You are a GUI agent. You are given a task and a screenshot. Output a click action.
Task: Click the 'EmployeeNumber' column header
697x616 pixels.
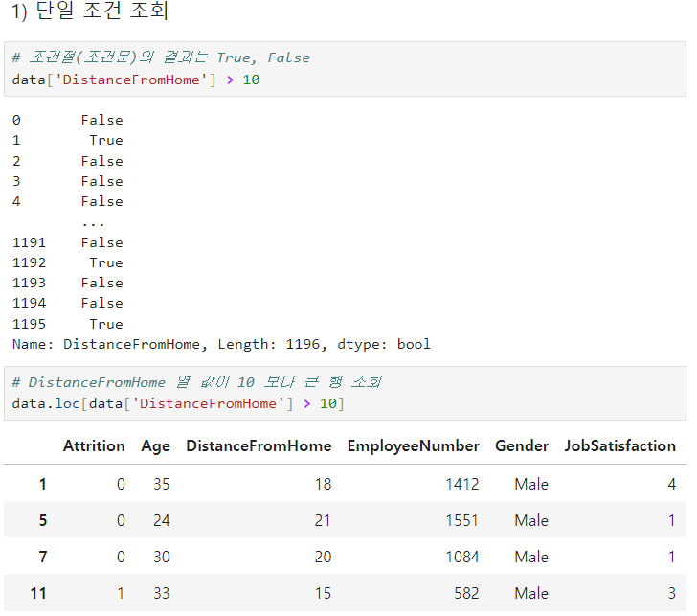[414, 446]
